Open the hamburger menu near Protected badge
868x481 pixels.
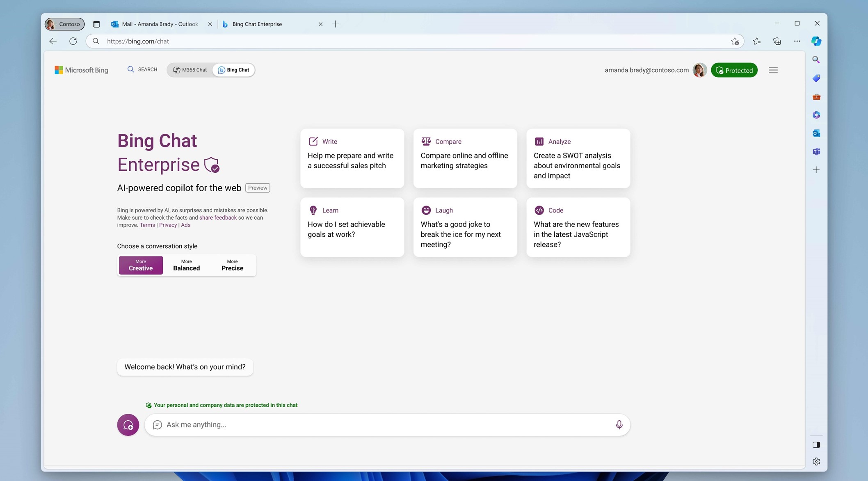pyautogui.click(x=773, y=70)
